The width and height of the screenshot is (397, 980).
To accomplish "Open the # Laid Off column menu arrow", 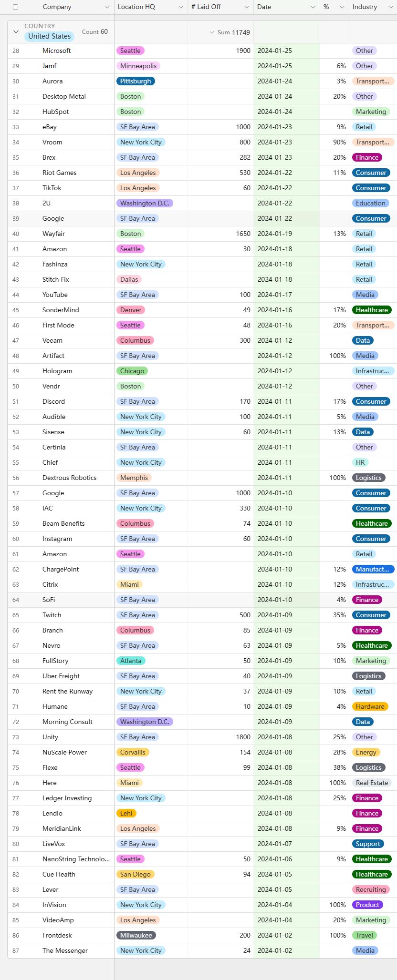I will tap(246, 7).
